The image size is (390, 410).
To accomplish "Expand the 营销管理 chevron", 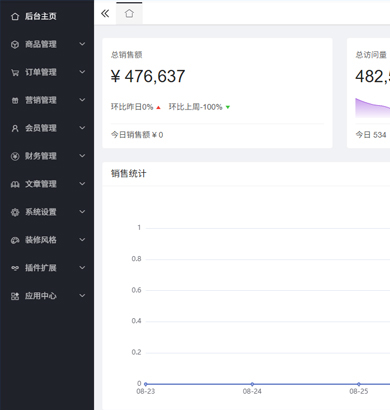I will click(x=82, y=100).
